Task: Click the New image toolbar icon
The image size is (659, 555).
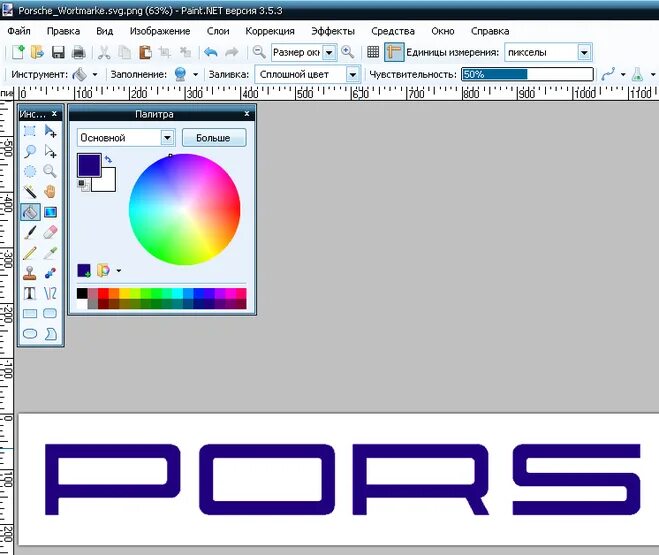Action: coord(18,52)
